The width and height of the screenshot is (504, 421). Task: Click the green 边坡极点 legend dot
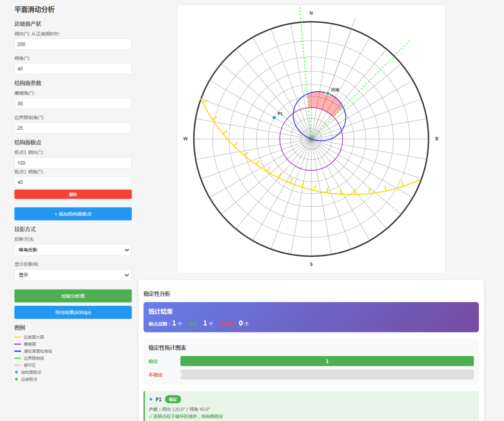point(16,380)
